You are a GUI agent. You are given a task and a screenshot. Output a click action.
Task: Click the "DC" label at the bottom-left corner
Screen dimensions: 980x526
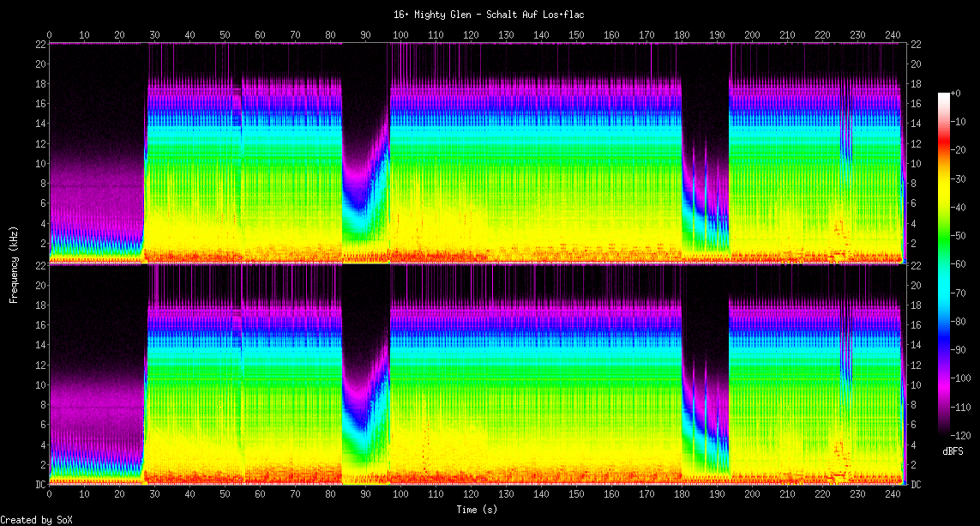[39, 485]
